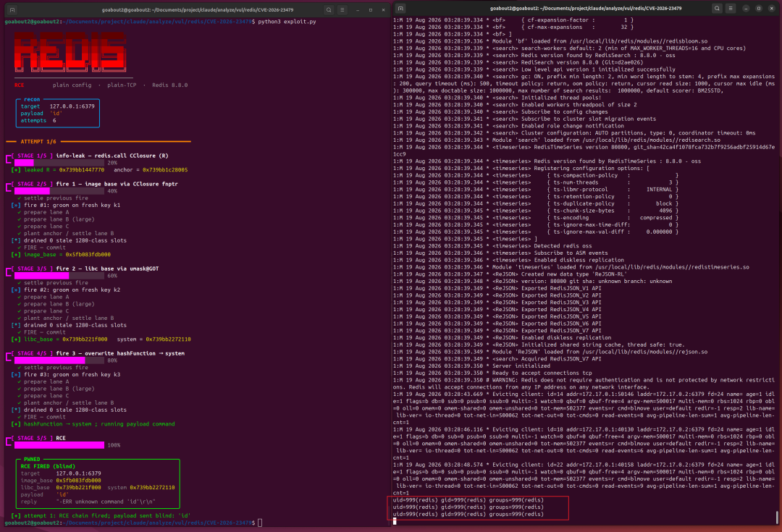This screenshot has height=532, width=782.
Task: Open hamburger menu of right terminal window
Action: tap(730, 9)
